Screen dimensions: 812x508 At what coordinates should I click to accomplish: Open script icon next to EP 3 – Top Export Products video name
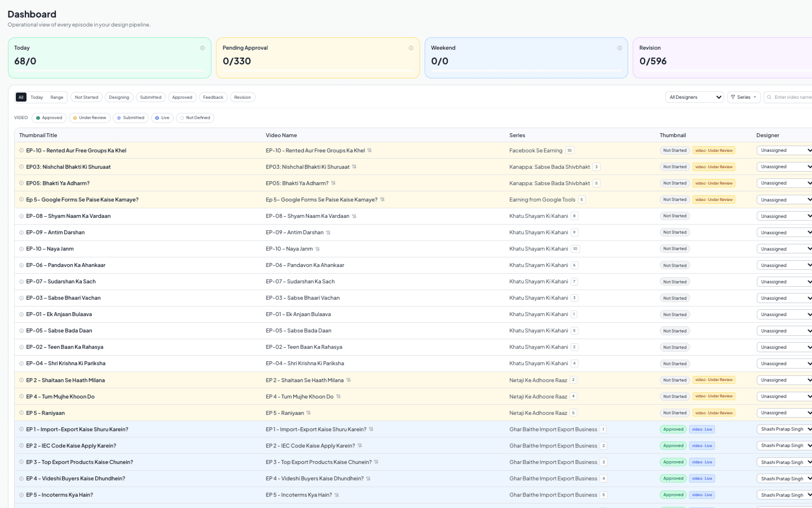(376, 462)
